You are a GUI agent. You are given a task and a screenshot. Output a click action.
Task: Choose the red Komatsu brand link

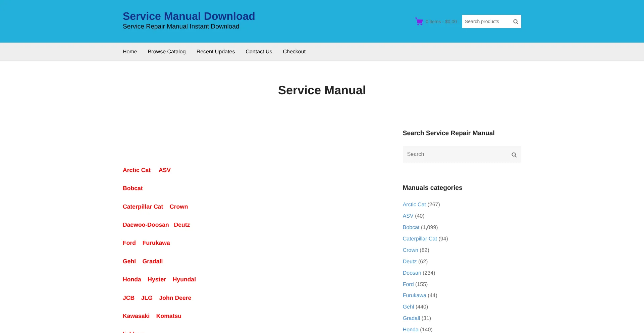tap(168, 316)
